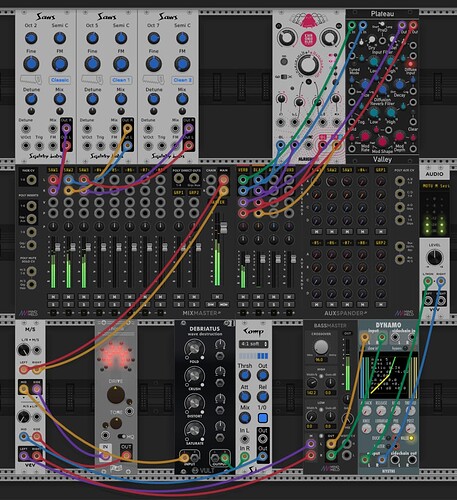Click the LEFT input jack on M/S module top section

coord(24,369)
